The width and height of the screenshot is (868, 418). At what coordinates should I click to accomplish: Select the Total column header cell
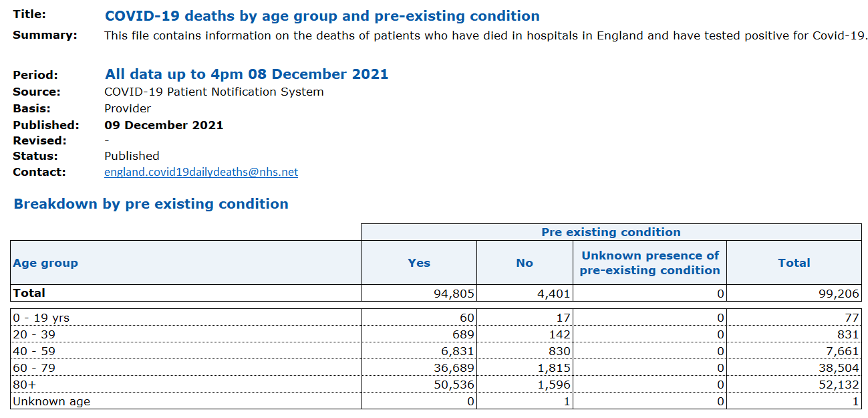tap(794, 263)
